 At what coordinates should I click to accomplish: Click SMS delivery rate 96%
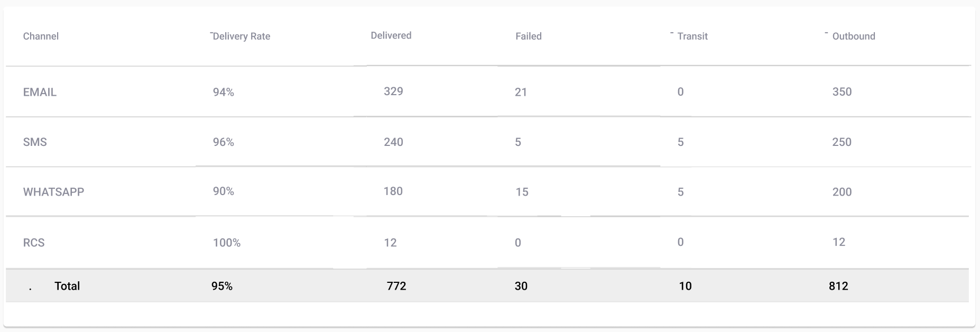click(223, 142)
